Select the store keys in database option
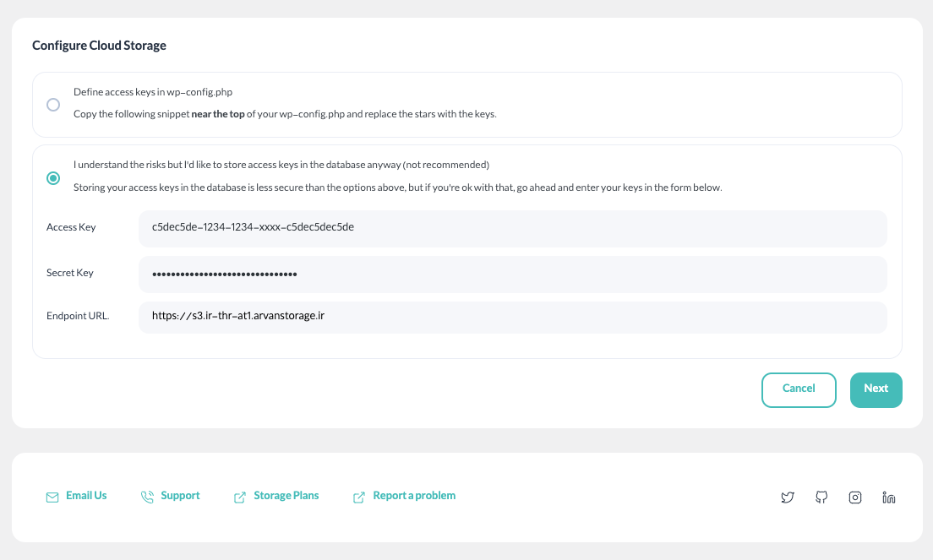Screen dimensions: 933x560 [x=53, y=177]
